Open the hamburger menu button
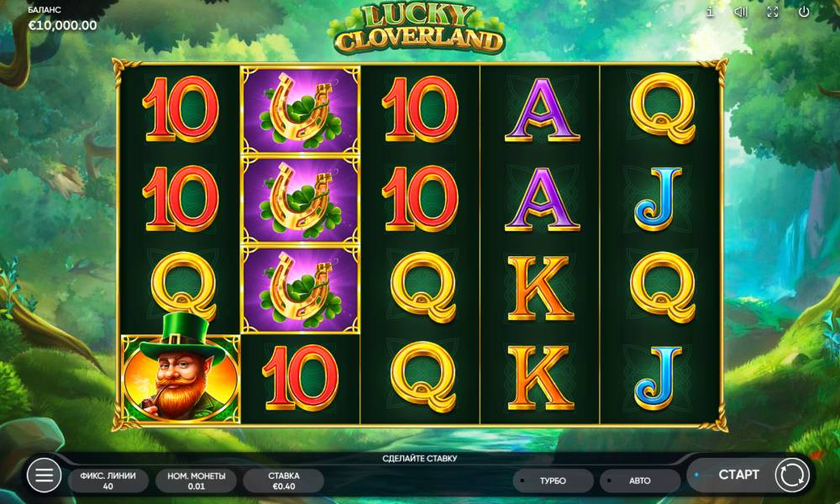 pyautogui.click(x=44, y=475)
